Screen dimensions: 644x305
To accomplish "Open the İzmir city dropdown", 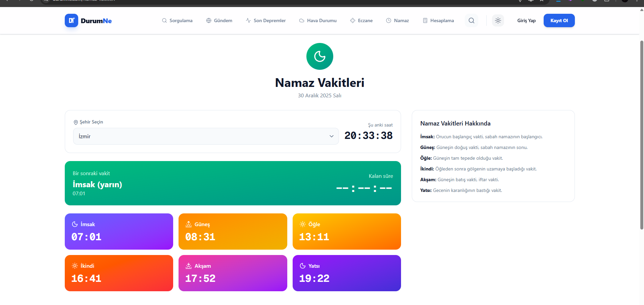I will [206, 136].
